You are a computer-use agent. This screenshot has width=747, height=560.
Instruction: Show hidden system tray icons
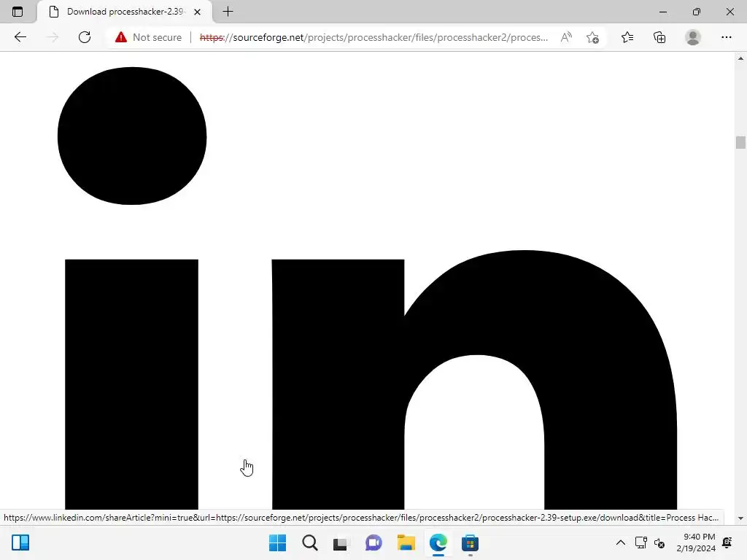(620, 542)
